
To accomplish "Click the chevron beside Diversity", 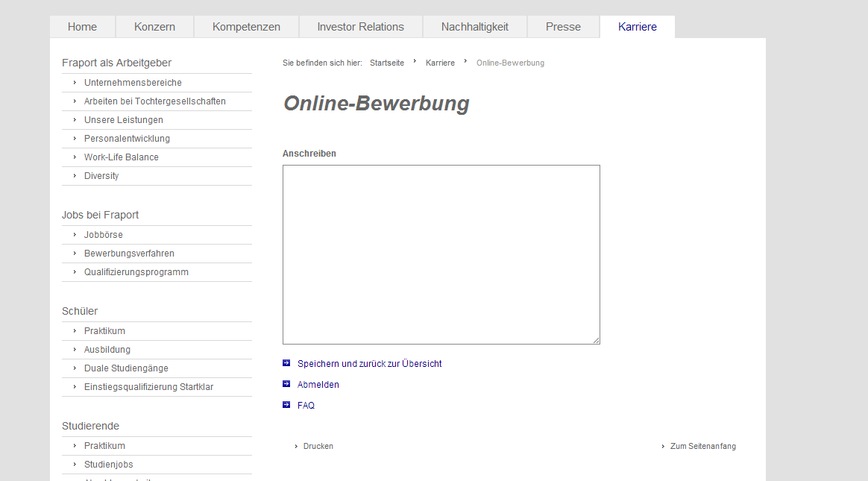I will pos(75,176).
